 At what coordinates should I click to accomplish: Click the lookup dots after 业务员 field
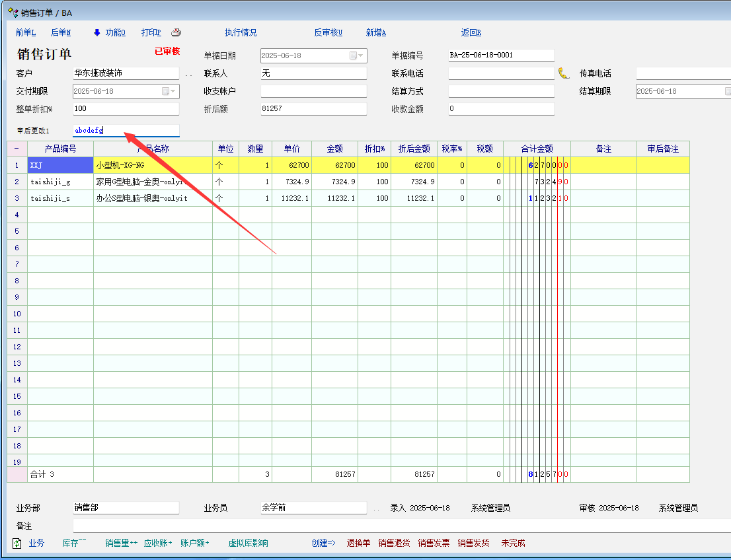376,508
